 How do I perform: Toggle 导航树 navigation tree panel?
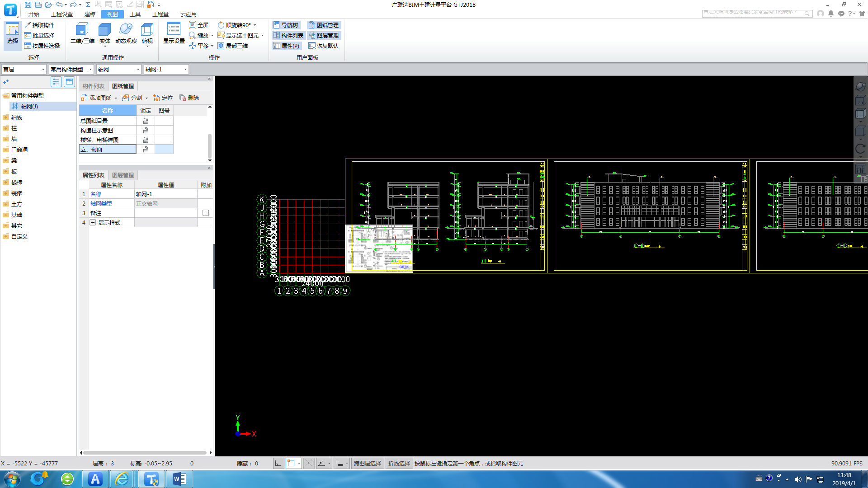(x=286, y=25)
